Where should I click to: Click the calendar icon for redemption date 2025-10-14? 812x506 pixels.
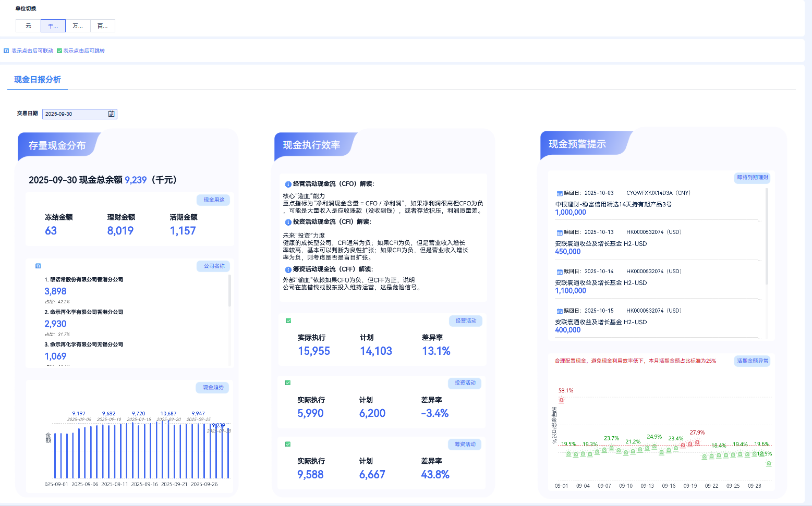click(560, 271)
